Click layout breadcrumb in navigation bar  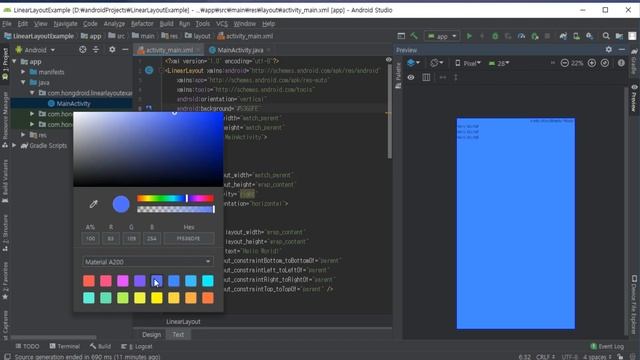pos(198,36)
